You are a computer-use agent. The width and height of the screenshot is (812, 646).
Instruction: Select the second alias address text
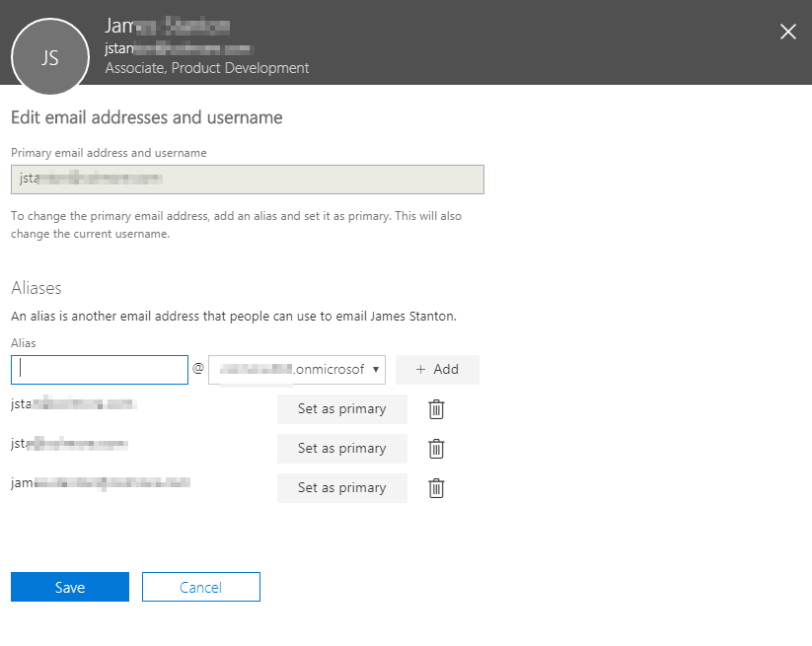69,444
